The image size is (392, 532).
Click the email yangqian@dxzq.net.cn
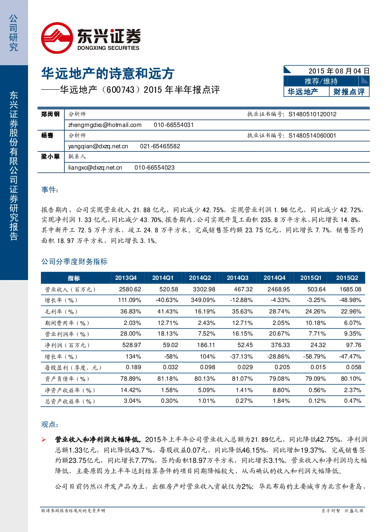pos(98,146)
